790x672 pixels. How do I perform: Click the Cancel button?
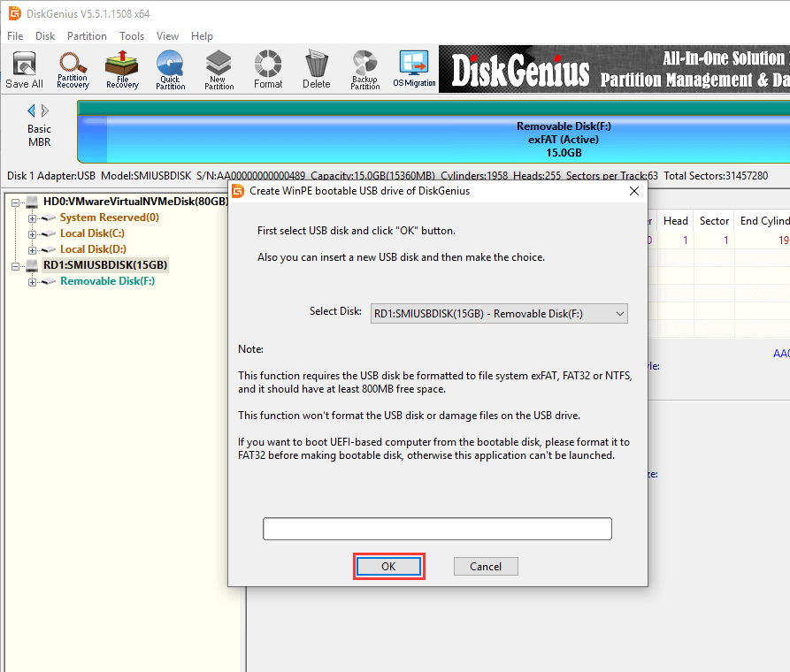click(486, 567)
